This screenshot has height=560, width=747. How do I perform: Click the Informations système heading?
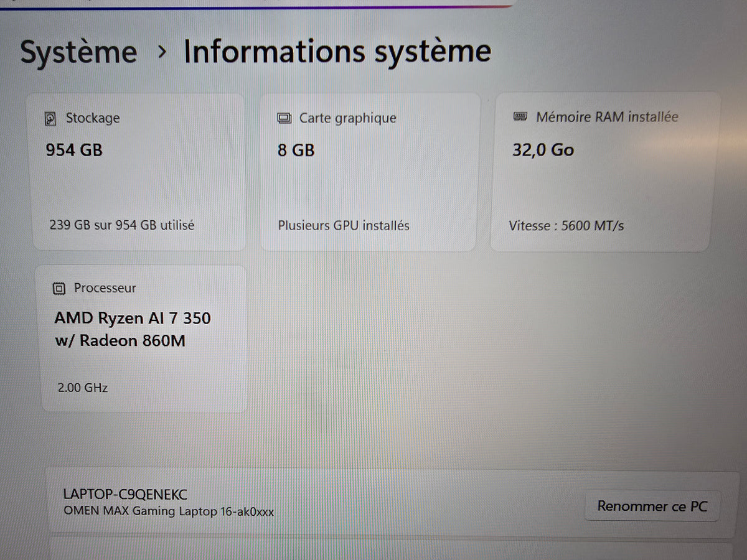point(337,52)
